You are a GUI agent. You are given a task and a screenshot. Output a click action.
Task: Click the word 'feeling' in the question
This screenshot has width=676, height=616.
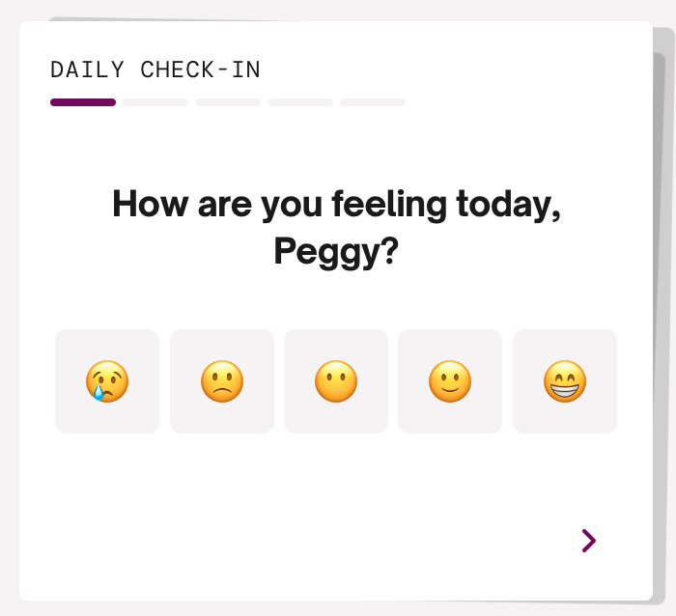pos(389,206)
